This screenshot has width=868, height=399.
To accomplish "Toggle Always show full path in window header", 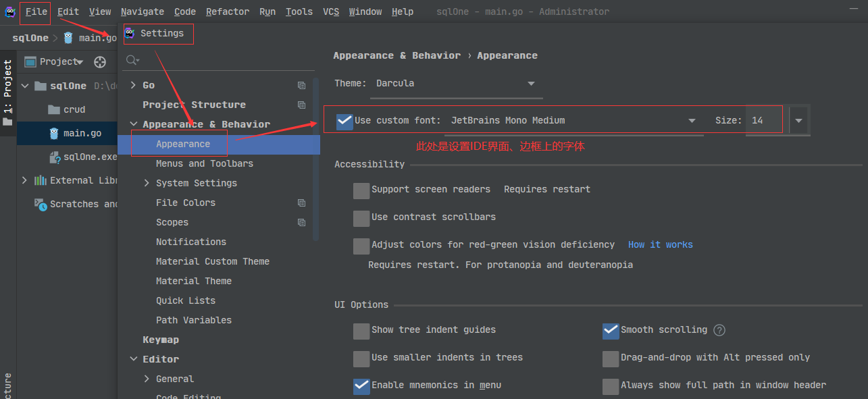I will tap(611, 386).
